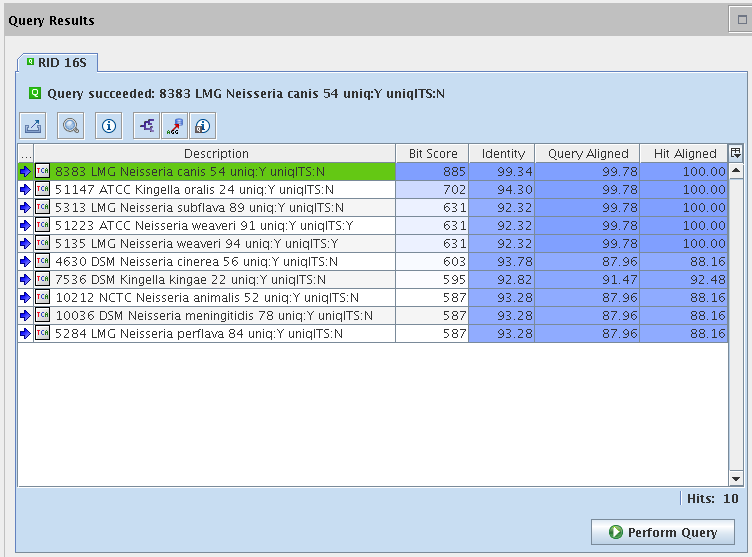752x557 pixels.
Task: Click the magnifying glass search icon
Action: (x=71, y=126)
